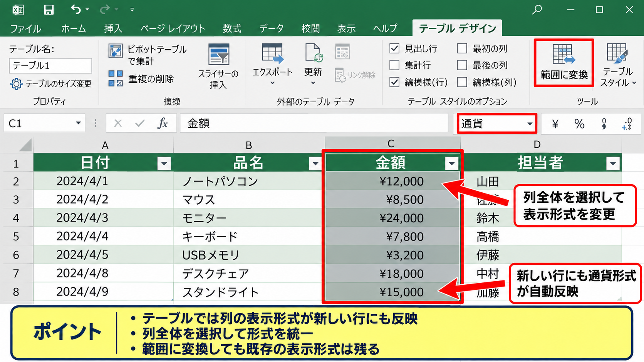The image size is (644, 362).
Task: Check the 最後の列 checkbox
Action: click(462, 65)
